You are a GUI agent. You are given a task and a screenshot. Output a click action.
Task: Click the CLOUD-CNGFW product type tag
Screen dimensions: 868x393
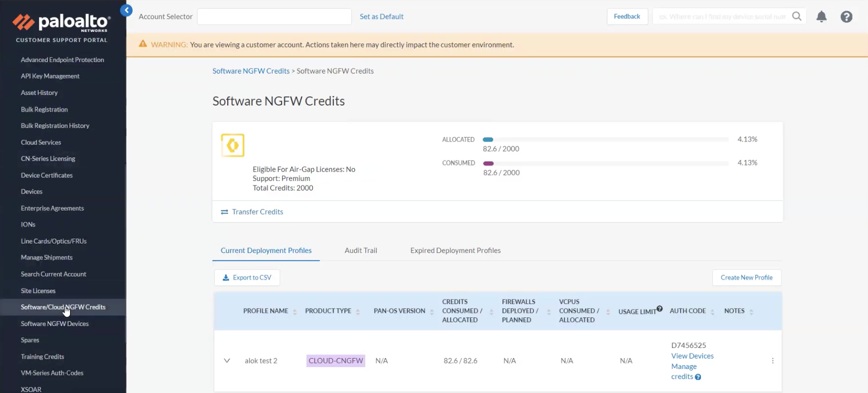coord(336,360)
